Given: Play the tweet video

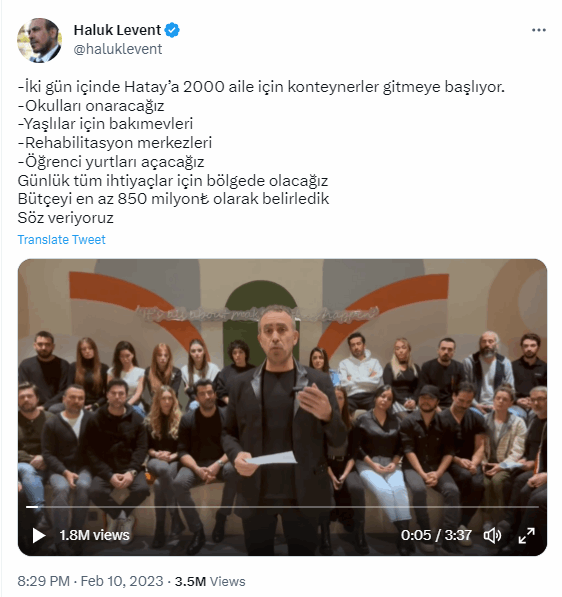Looking at the screenshot, I should 38,535.
